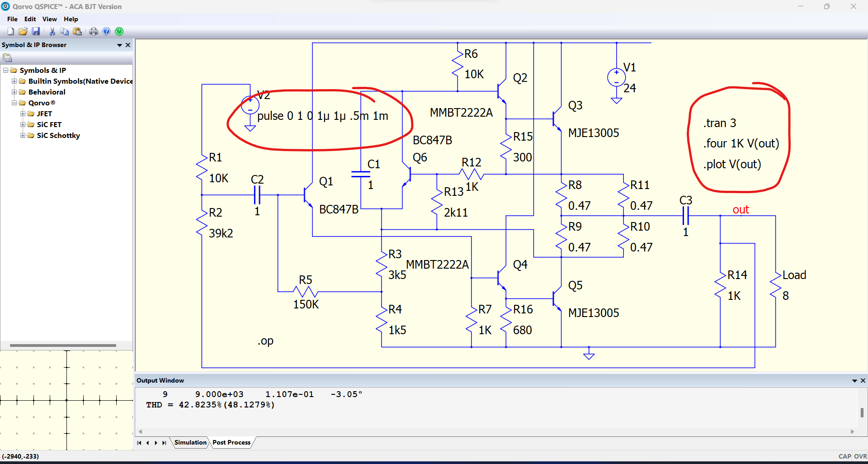Click the Symbol browser horizontal scrollbar
Viewport: 868px width, 464px height.
(63, 346)
